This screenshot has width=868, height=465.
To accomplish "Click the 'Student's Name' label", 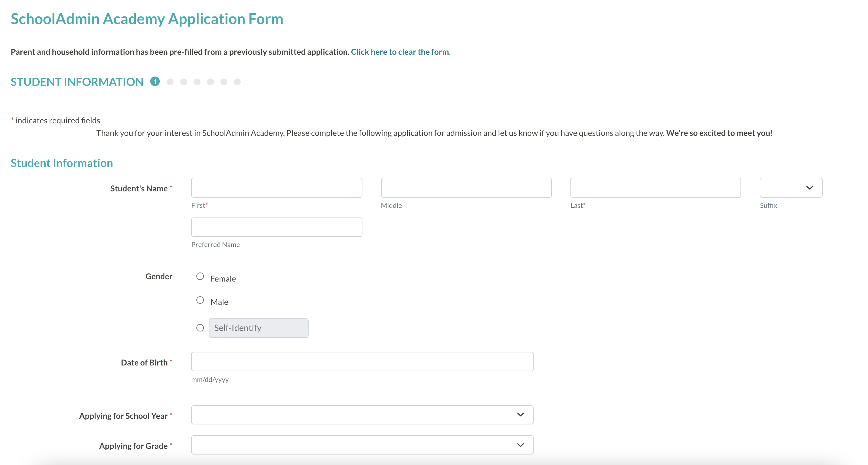I will pyautogui.click(x=139, y=189).
